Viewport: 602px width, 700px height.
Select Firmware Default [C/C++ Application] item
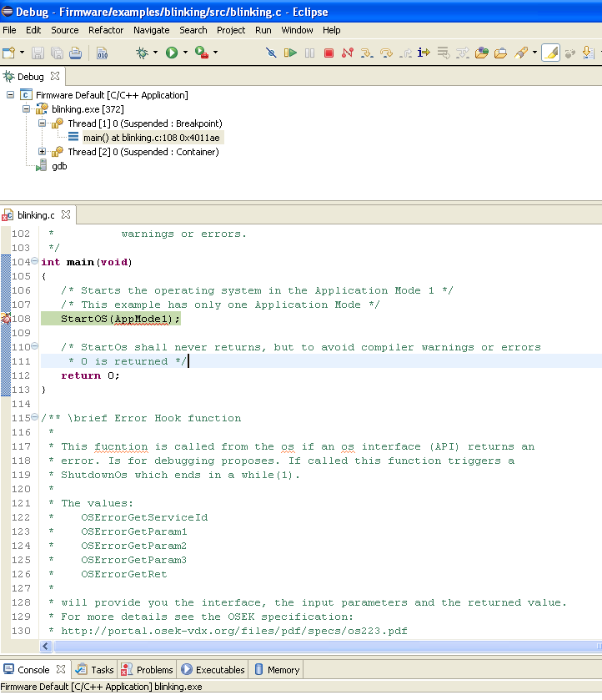[112, 95]
